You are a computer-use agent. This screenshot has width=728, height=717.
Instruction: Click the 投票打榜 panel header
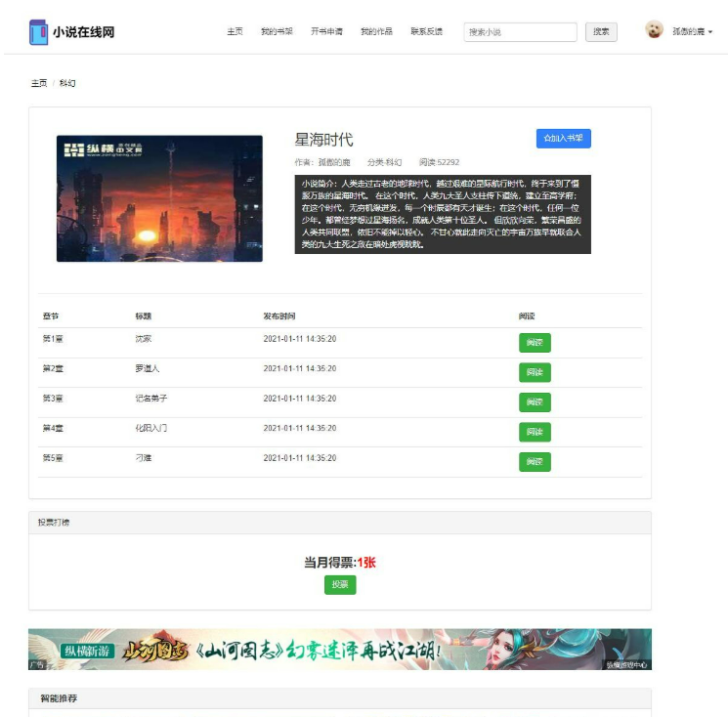(x=340, y=523)
